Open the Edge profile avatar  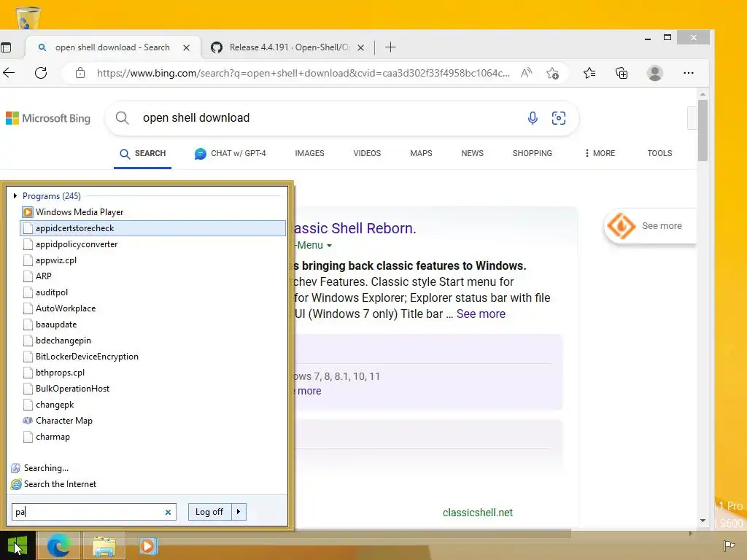pos(655,73)
